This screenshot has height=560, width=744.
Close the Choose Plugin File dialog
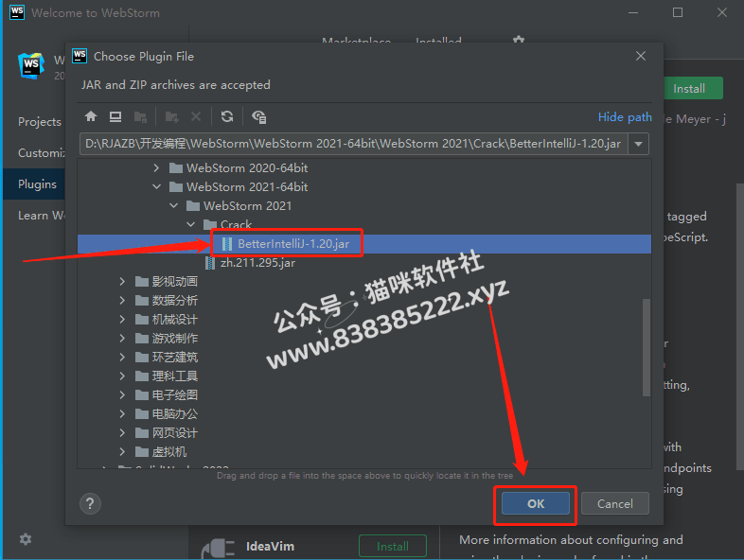pyautogui.click(x=641, y=56)
